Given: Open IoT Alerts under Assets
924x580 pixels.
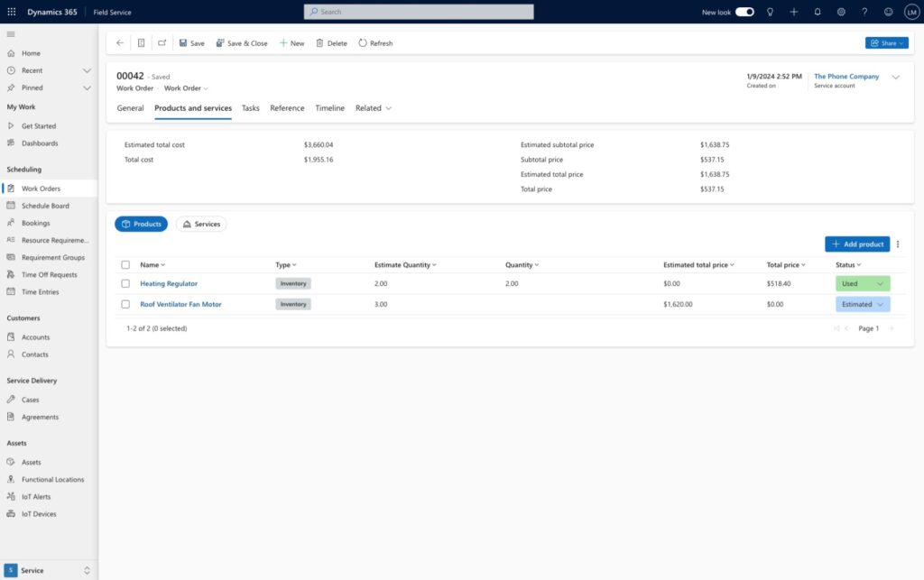Looking at the screenshot, I should pyautogui.click(x=38, y=496).
